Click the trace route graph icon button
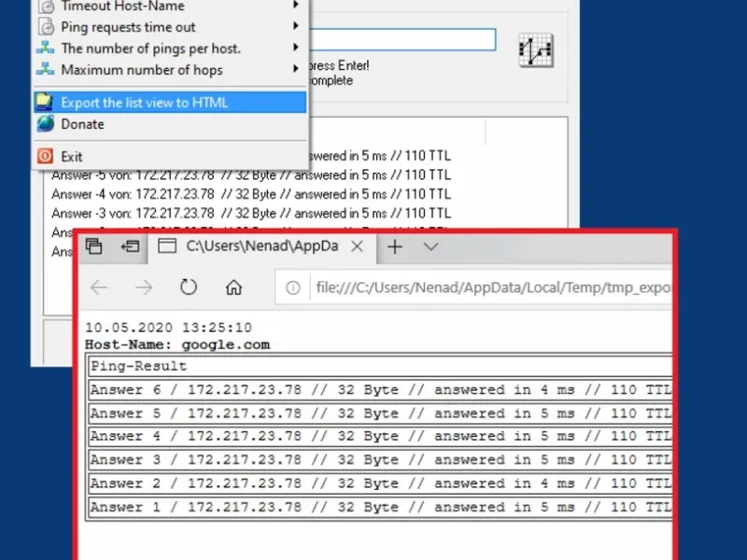Viewport: 747px width, 560px height. pos(536,50)
